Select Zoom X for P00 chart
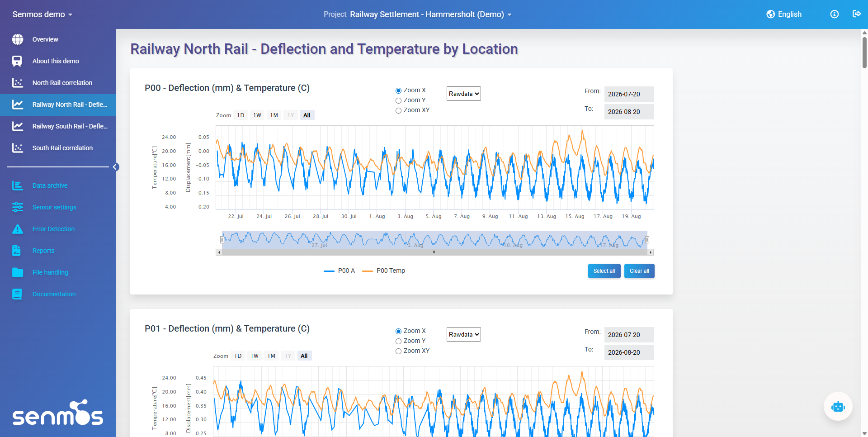Image resolution: width=868 pixels, height=437 pixels. pyautogui.click(x=398, y=91)
